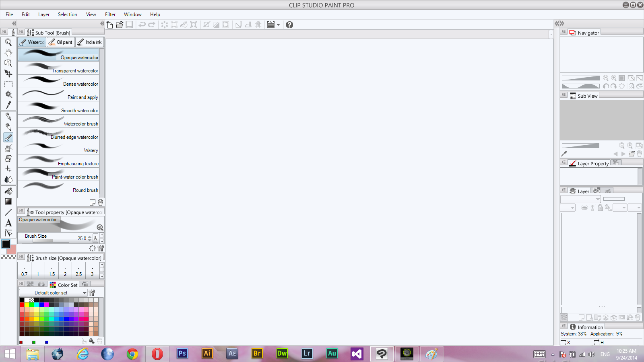Select the main black drawing color
This screenshot has height=362, width=644.
point(6,244)
